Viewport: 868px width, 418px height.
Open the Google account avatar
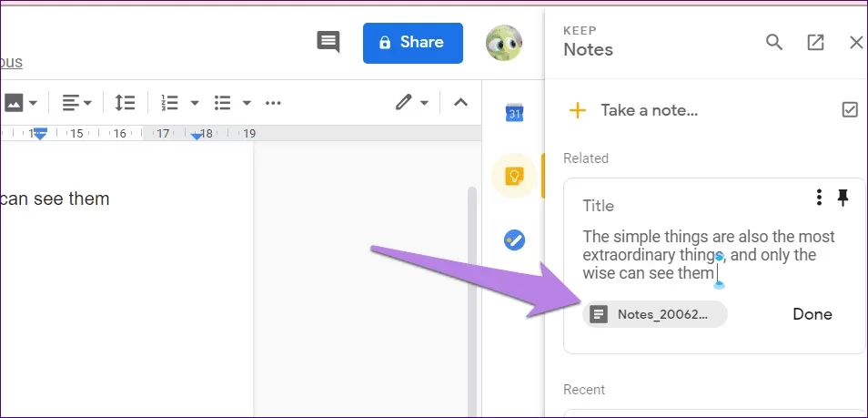point(503,43)
